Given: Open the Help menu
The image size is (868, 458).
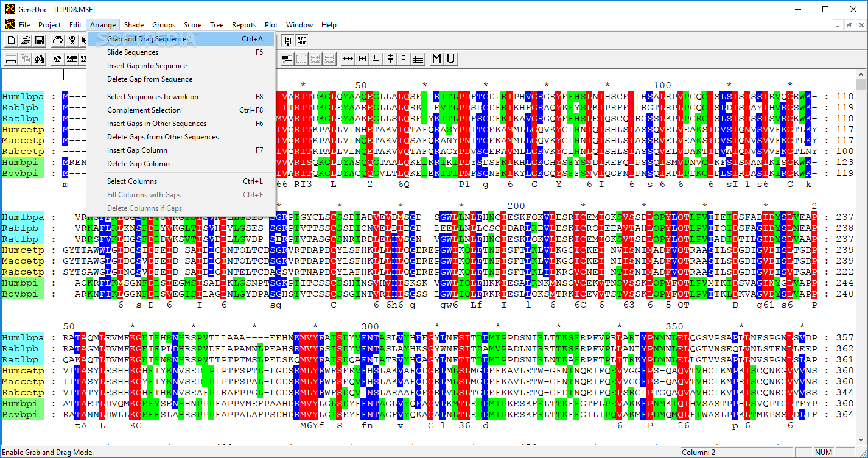Looking at the screenshot, I should (x=329, y=25).
